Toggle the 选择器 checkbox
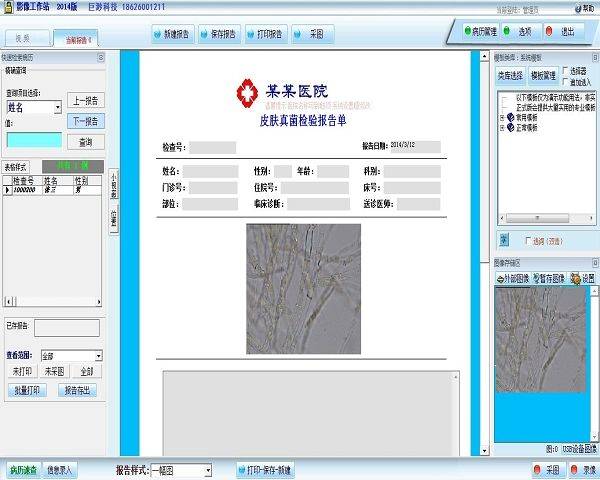This screenshot has height=480, width=600. coord(567,71)
